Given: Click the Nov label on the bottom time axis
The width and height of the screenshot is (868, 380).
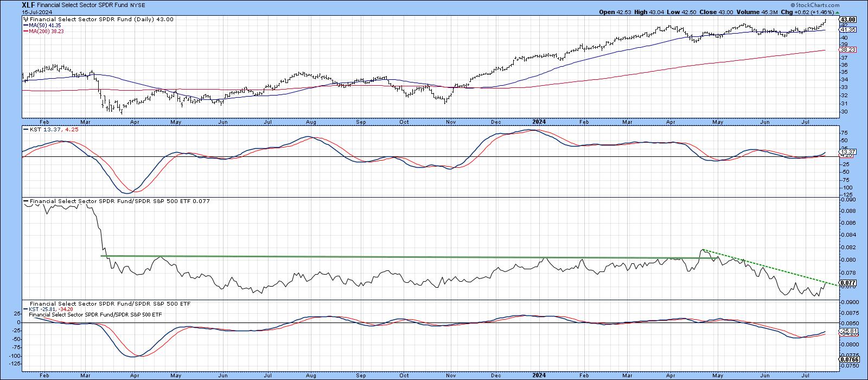Looking at the screenshot, I should [x=450, y=375].
